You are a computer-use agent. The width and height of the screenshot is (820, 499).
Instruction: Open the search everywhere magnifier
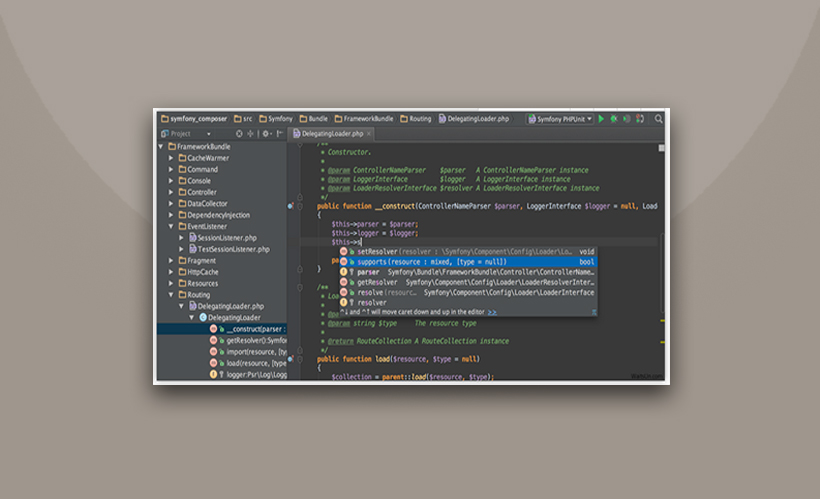pyautogui.click(x=658, y=119)
